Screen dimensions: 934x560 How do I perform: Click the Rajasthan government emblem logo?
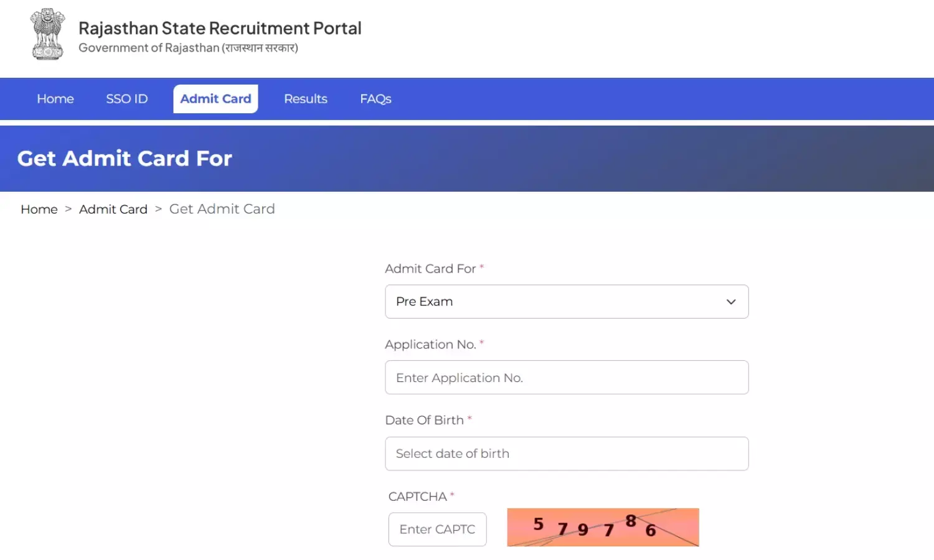(47, 34)
